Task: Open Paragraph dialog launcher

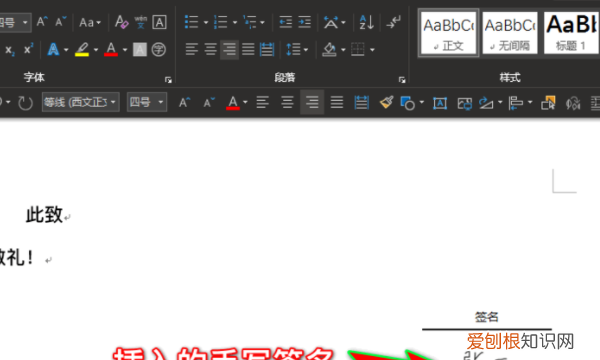Action: (402, 80)
